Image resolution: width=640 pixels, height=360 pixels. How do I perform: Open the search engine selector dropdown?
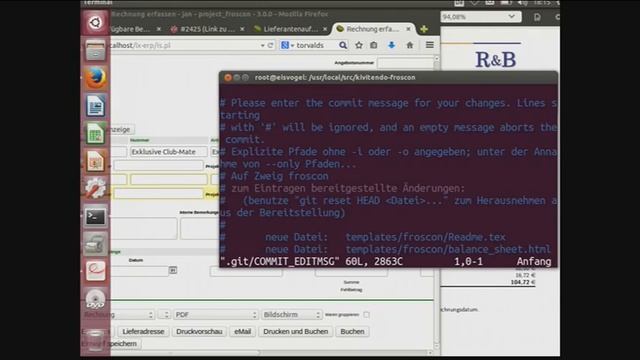click(x=287, y=45)
